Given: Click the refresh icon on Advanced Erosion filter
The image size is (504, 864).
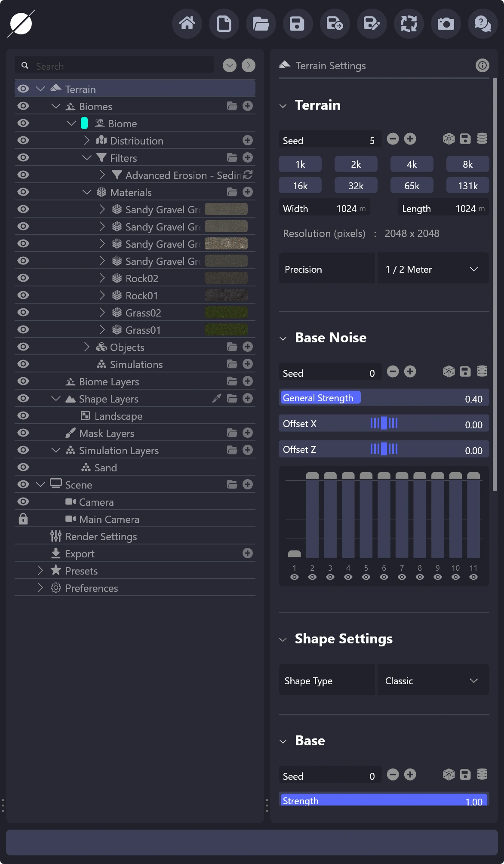Looking at the screenshot, I should coord(248,175).
